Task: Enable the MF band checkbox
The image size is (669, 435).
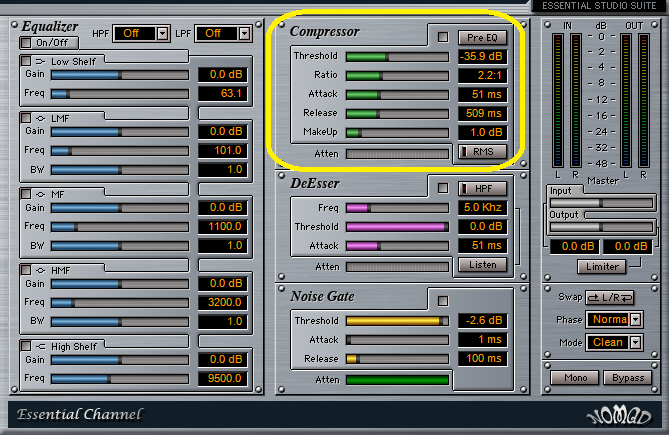Action: (x=26, y=194)
